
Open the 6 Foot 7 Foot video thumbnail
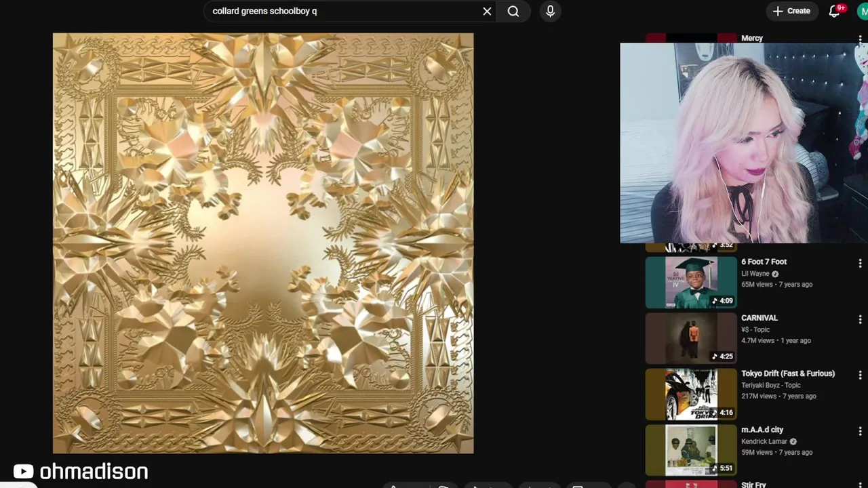(690, 283)
